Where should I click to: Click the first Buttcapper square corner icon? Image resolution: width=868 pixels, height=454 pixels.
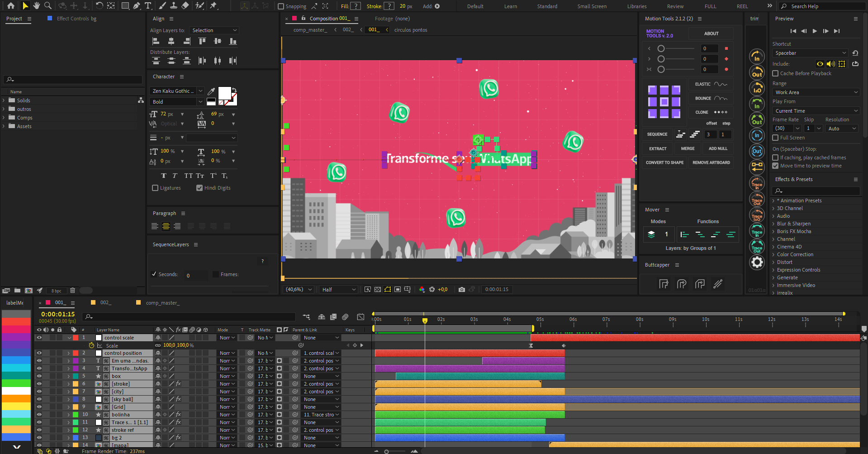(x=664, y=284)
